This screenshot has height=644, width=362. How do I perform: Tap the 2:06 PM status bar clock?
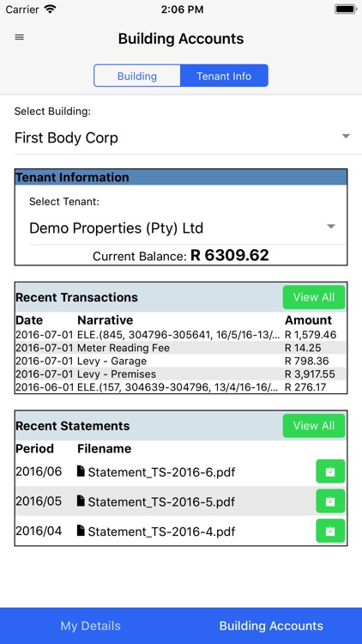(182, 9)
